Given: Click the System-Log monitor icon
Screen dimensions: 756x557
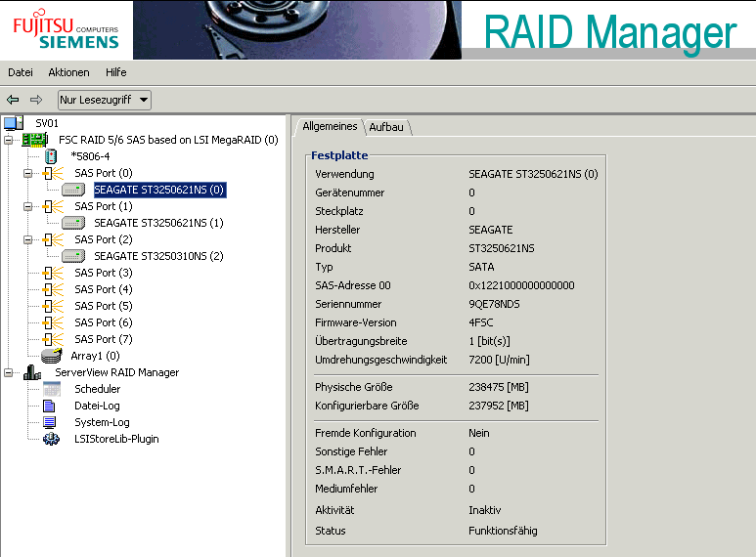Looking at the screenshot, I should [49, 422].
